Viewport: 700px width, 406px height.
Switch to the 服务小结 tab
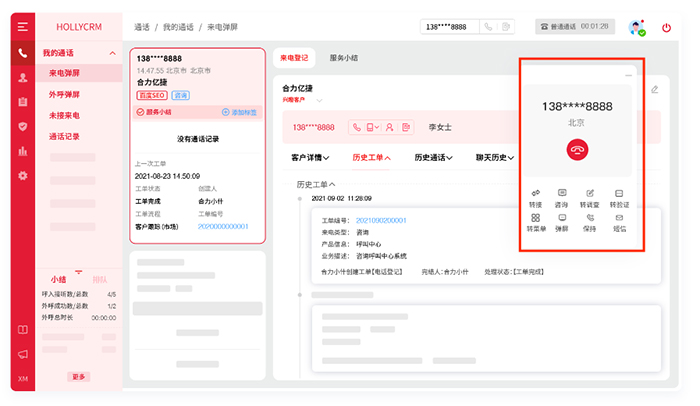[x=346, y=59]
